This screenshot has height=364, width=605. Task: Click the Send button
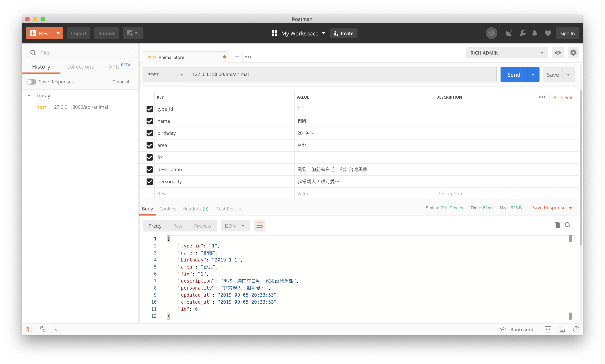click(x=514, y=75)
